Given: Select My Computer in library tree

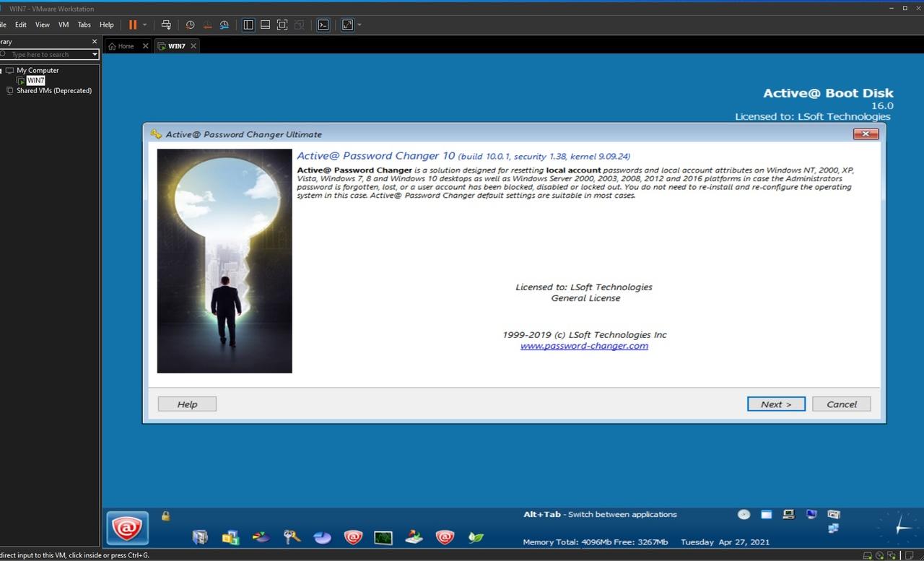Looking at the screenshot, I should coord(38,70).
